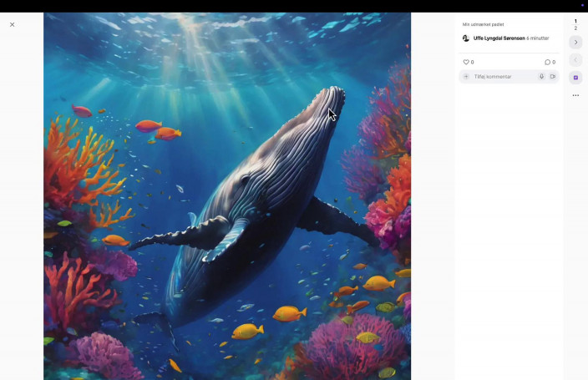Viewport: 588px width, 380px height.
Task: Click the author's avatar picture
Action: pyautogui.click(x=466, y=38)
